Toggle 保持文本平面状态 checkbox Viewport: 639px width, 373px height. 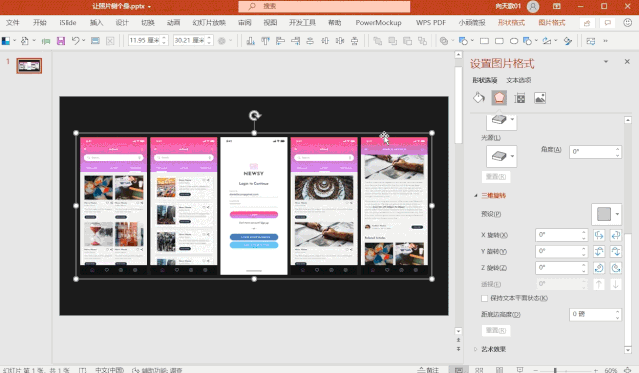[x=485, y=298]
